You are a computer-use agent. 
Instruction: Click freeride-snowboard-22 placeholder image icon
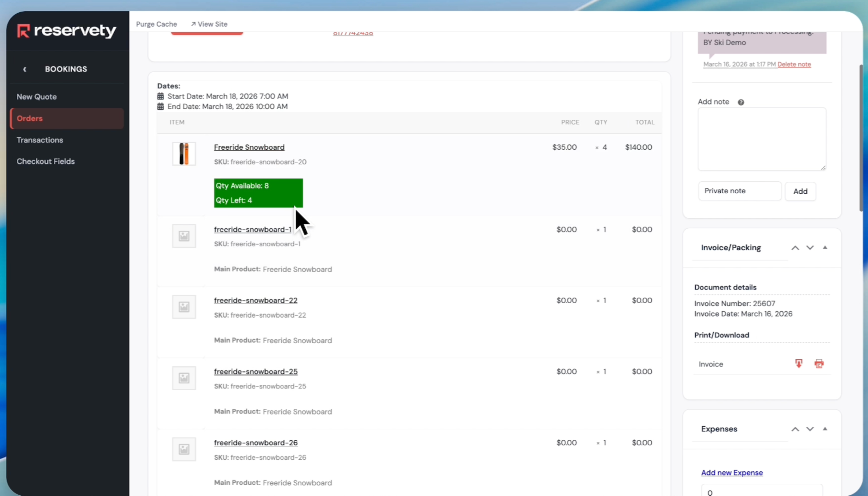pos(184,307)
